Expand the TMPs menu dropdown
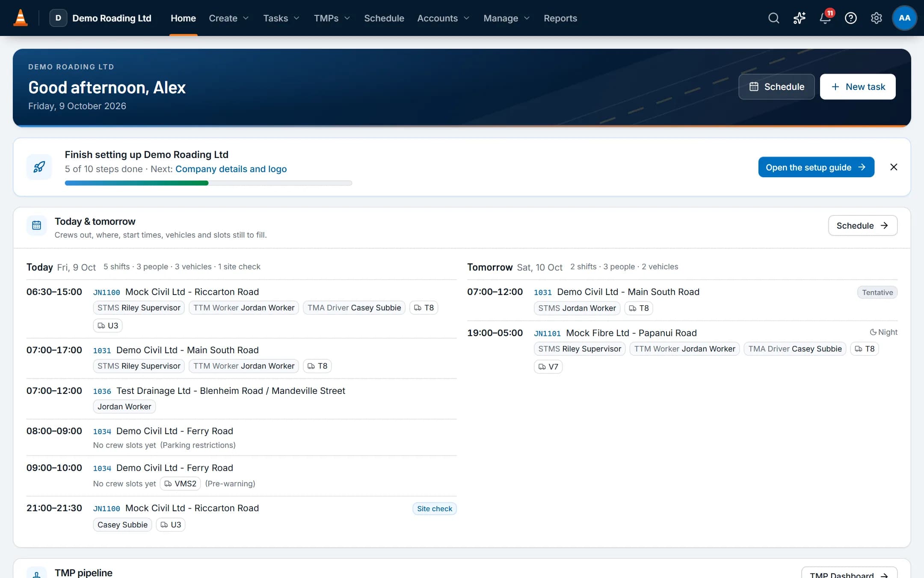 [332, 18]
